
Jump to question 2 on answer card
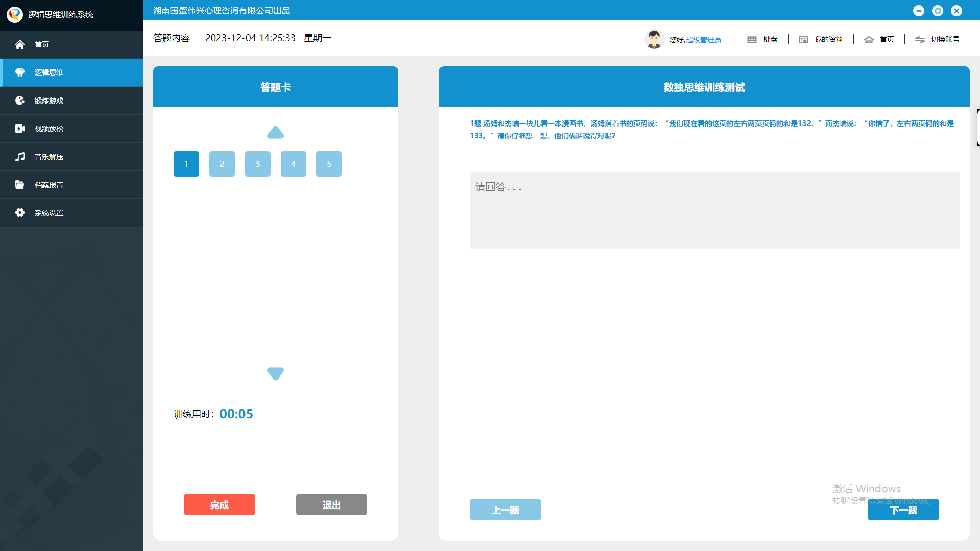coord(222,164)
